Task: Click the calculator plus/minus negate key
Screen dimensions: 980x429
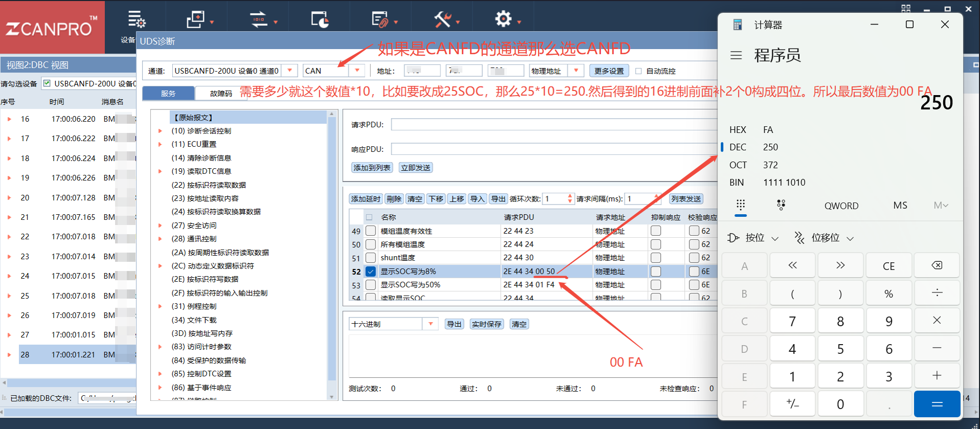Action: [792, 404]
